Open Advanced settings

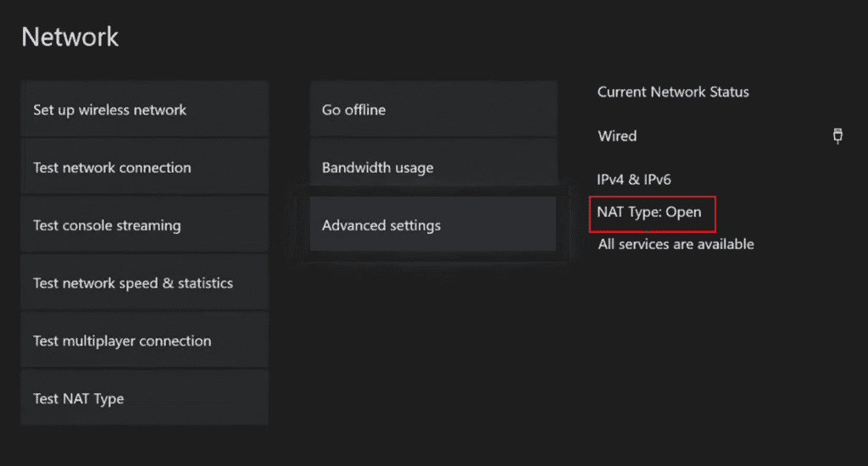pyautogui.click(x=433, y=225)
